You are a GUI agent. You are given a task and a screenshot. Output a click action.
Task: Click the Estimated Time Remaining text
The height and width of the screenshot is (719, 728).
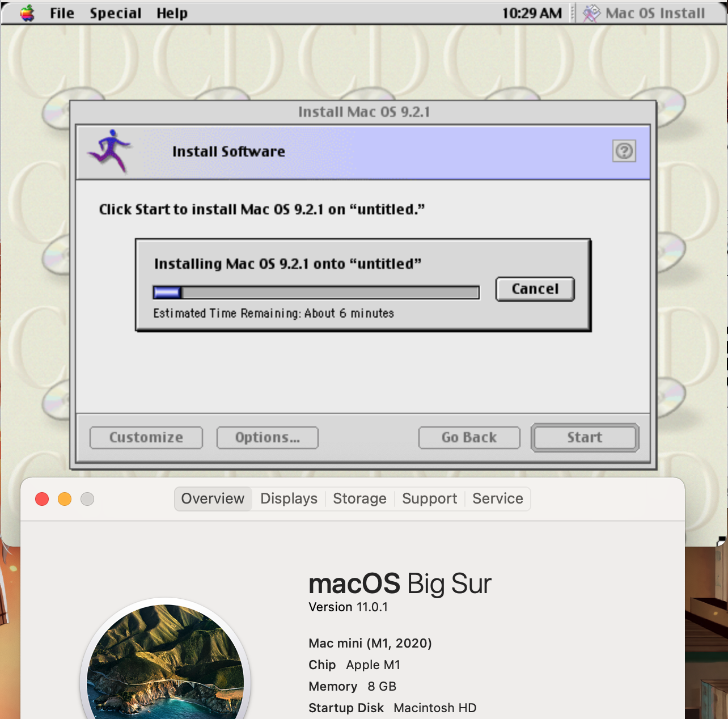click(273, 313)
